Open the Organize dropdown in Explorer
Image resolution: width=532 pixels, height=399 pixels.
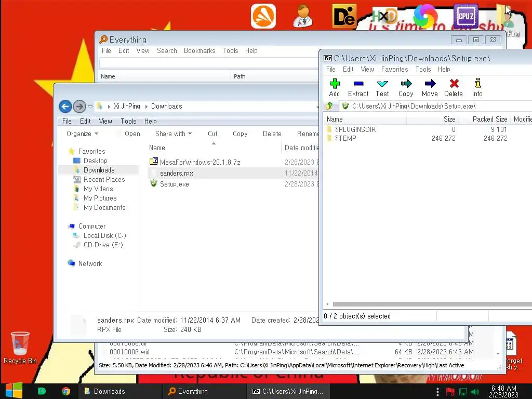point(83,134)
